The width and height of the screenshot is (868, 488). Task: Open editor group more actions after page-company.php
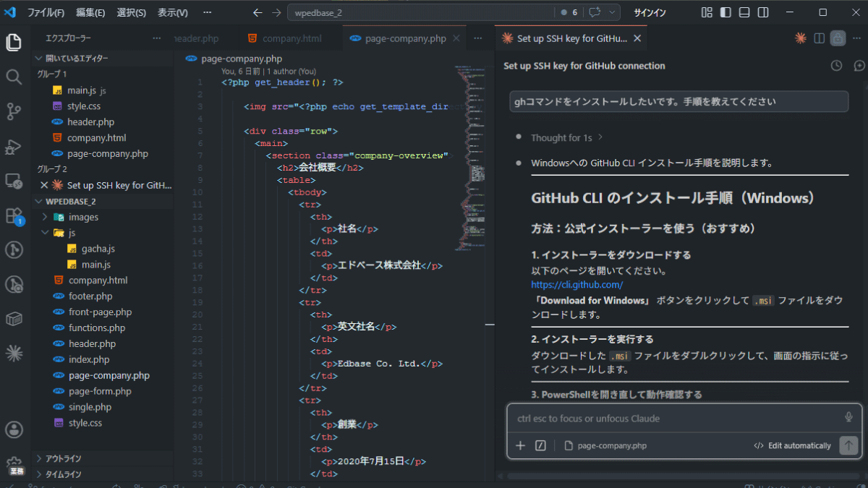pyautogui.click(x=477, y=38)
